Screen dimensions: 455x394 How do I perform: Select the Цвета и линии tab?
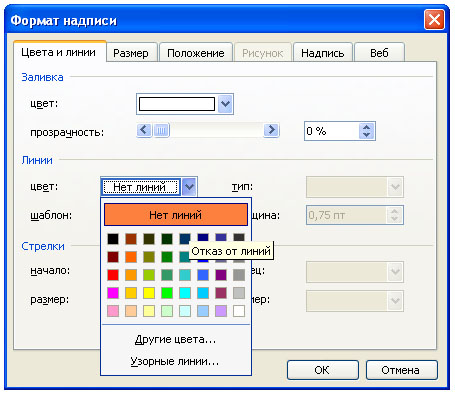tap(59, 52)
